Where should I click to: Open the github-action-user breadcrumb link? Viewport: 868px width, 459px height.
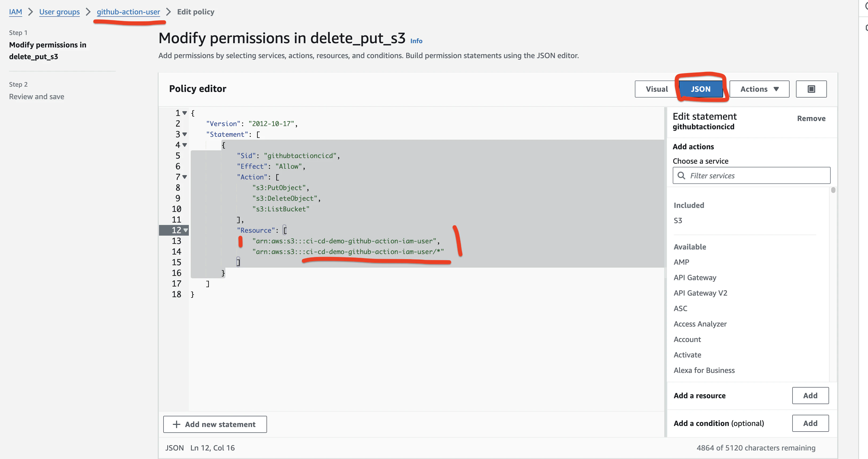(x=128, y=12)
